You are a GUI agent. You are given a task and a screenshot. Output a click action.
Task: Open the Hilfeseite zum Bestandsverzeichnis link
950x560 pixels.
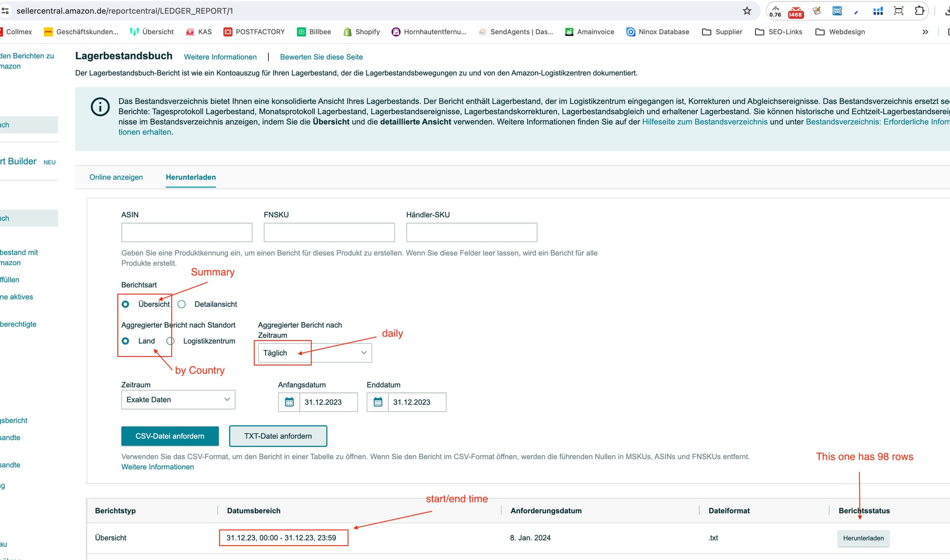[705, 122]
